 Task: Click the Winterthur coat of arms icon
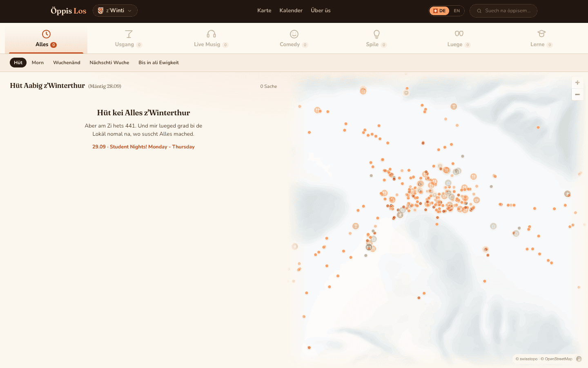(100, 11)
